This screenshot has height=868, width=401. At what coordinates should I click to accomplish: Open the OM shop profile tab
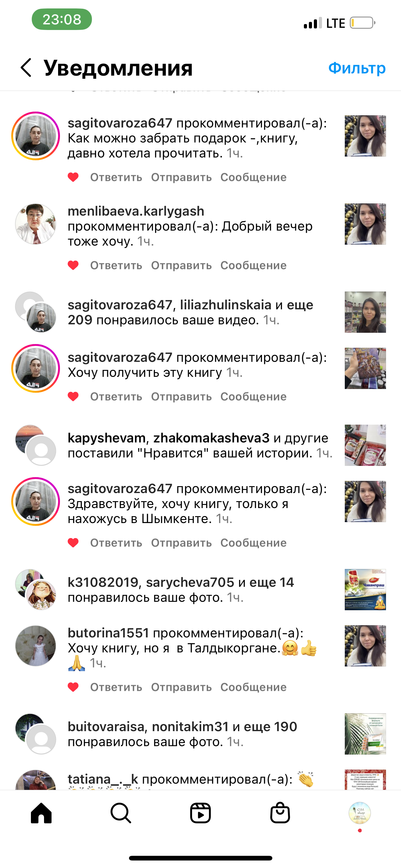pyautogui.click(x=359, y=813)
